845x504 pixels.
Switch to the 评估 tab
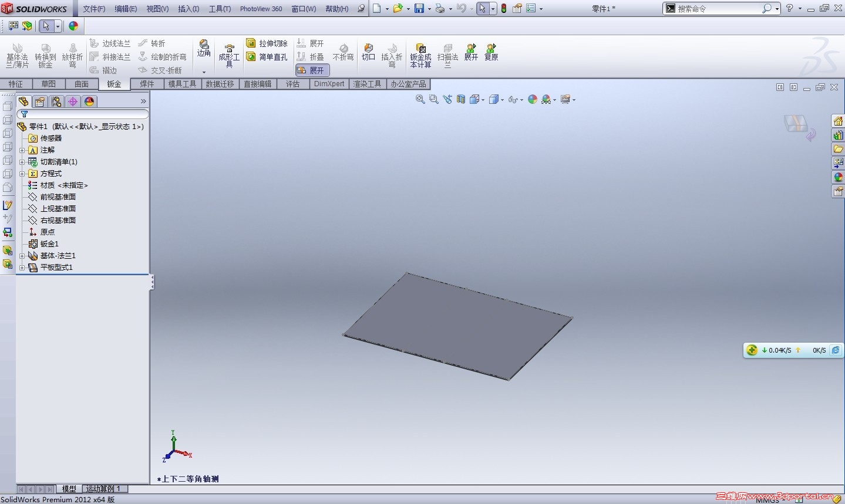(292, 84)
